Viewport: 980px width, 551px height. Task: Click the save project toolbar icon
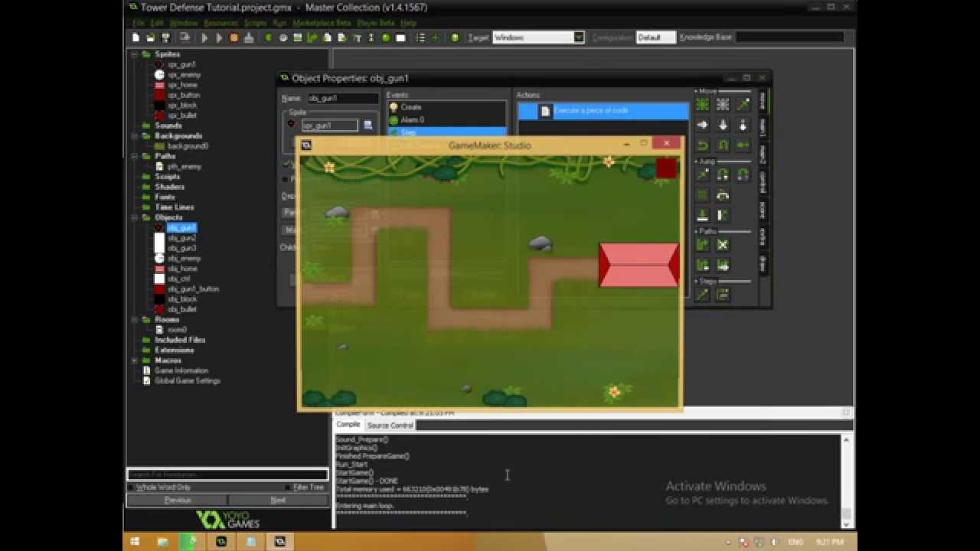165,37
